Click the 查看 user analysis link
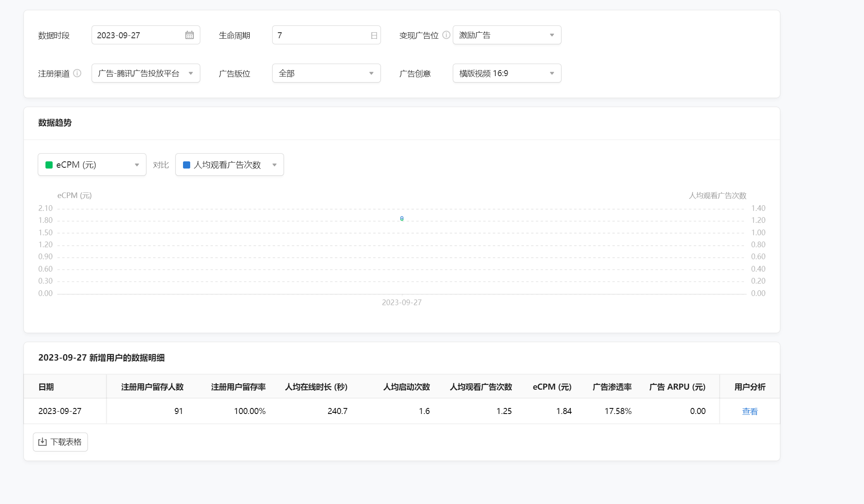This screenshot has height=504, width=864. coord(750,411)
